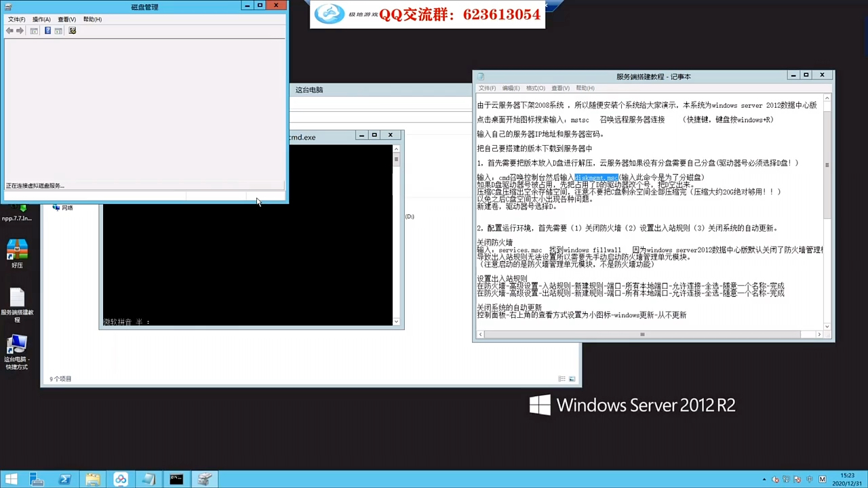Viewport: 868px width, 488px height.
Task: Click Notepad horizontal scroll right arrow
Action: pos(818,334)
